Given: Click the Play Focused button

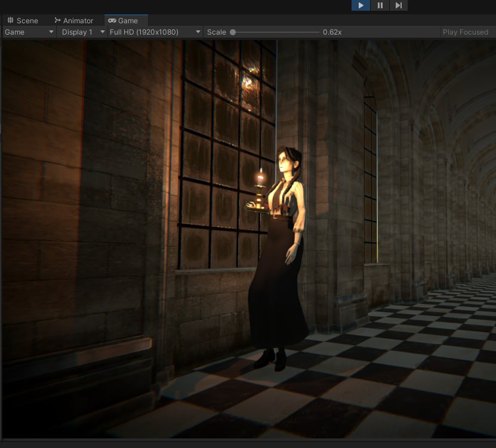Looking at the screenshot, I should pyautogui.click(x=465, y=32).
